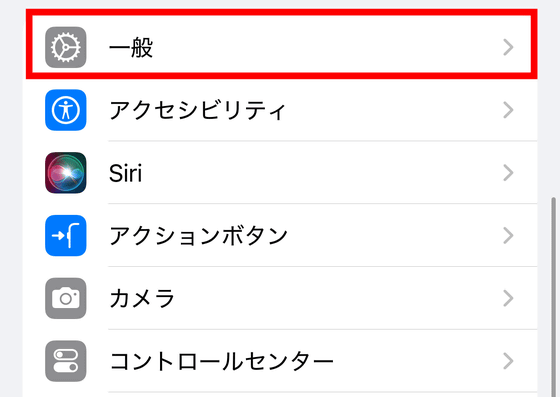Tap the gray カメラ camera icon
The width and height of the screenshot is (560, 397).
coord(66,298)
